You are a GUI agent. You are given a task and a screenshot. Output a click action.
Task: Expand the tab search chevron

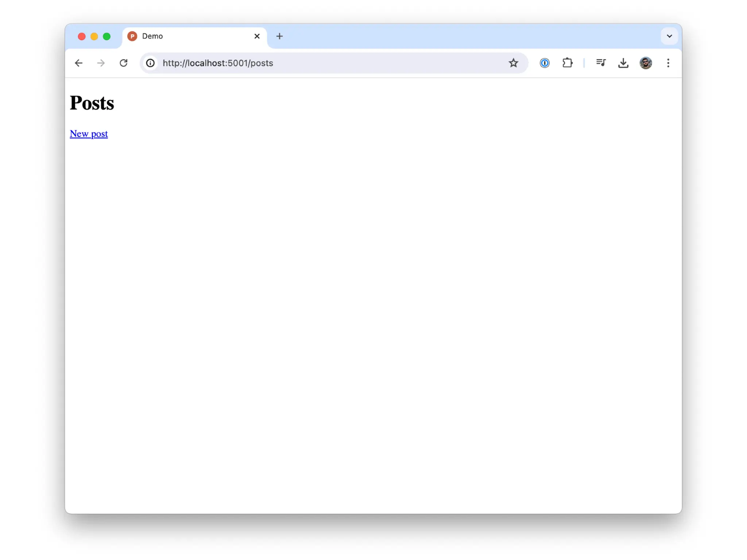click(669, 36)
